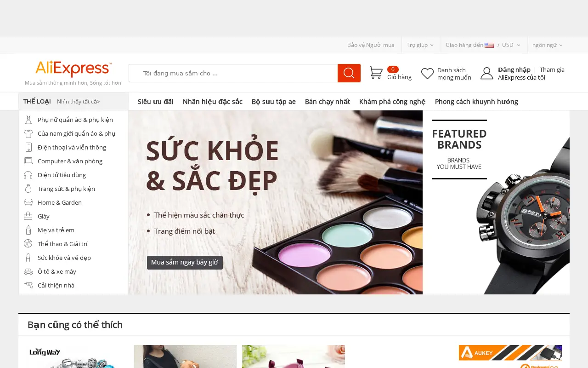Click the ring icon for Trang sức
588x368 pixels.
pos(28,189)
